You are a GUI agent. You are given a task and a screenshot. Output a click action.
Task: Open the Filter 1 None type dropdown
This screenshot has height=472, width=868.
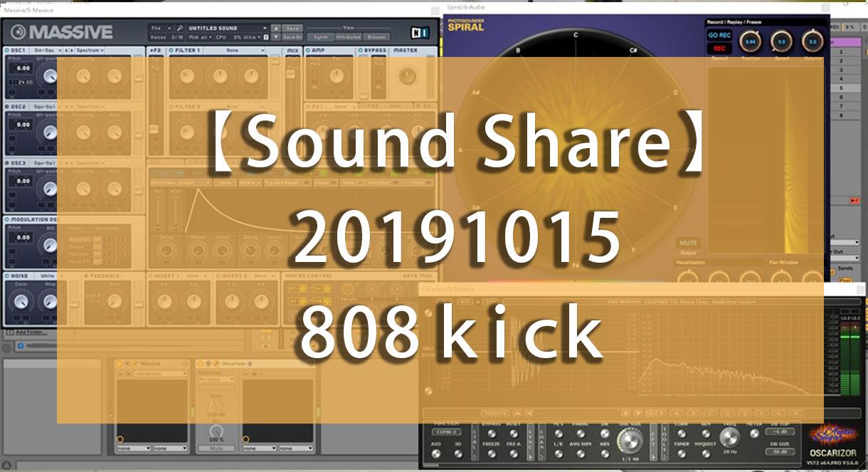(235, 51)
